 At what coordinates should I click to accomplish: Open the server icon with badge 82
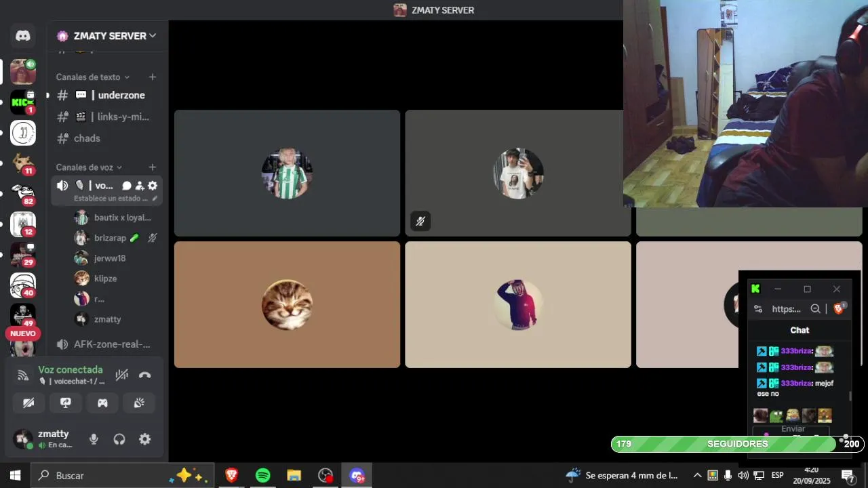pyautogui.click(x=23, y=193)
